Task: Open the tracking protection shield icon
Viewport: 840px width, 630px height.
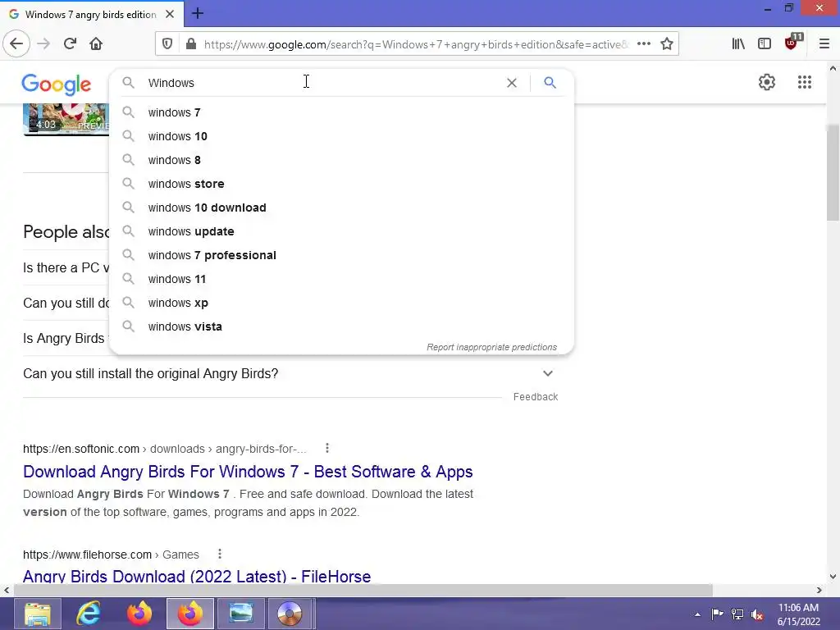Action: [167, 44]
